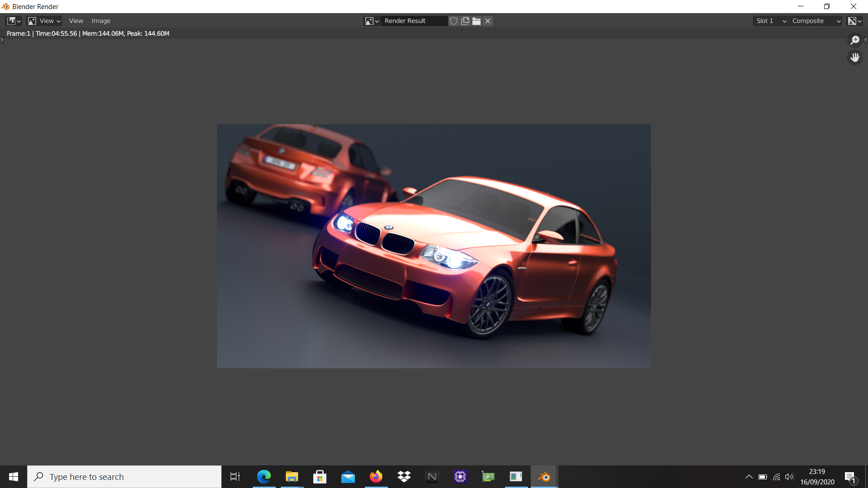Image resolution: width=868 pixels, height=488 pixels.
Task: Click the open image folder icon
Action: click(476, 21)
